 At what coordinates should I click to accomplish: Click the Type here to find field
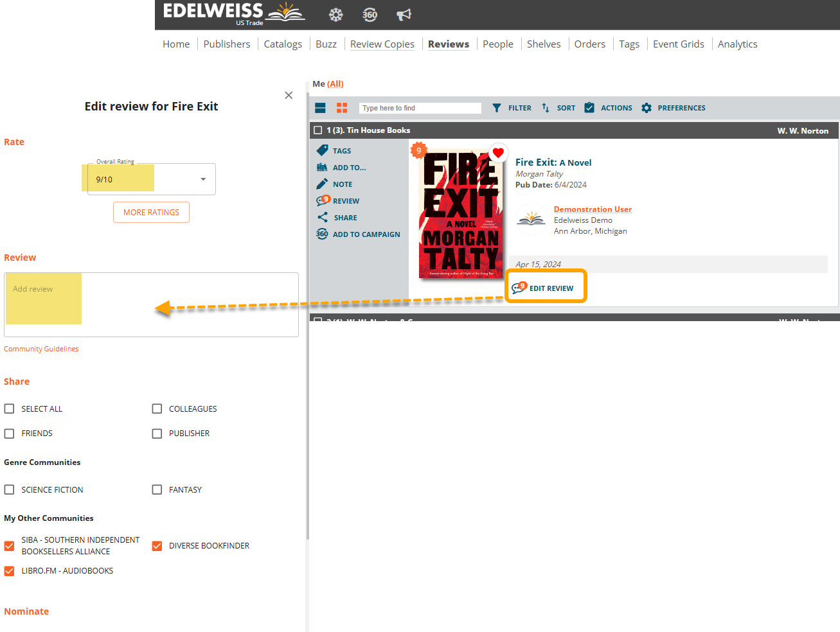[420, 108]
